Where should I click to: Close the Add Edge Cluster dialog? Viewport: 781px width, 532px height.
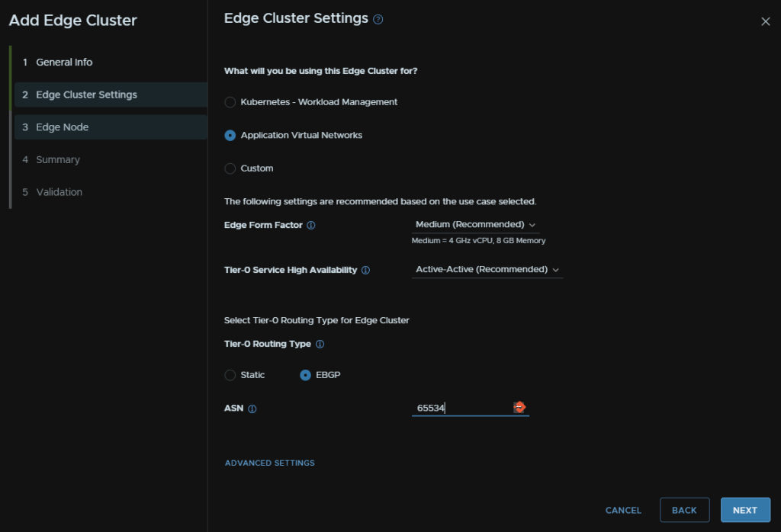(765, 21)
